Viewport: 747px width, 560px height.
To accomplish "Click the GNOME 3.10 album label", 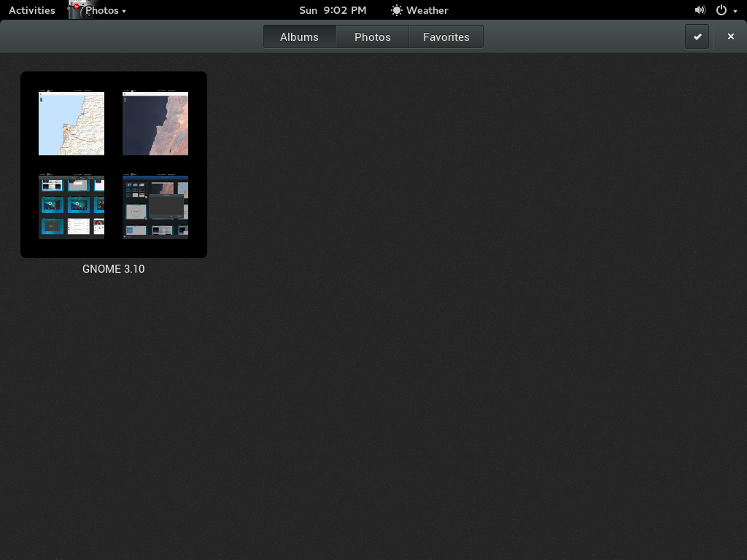I will click(113, 269).
